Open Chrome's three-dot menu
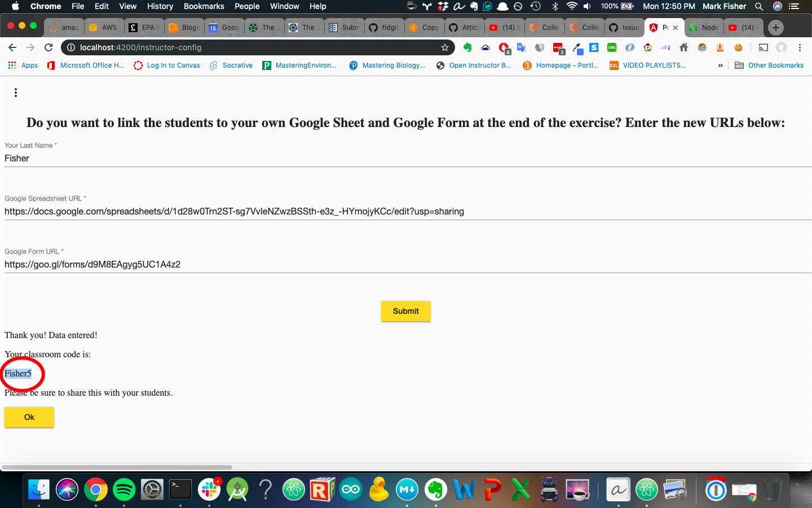The width and height of the screenshot is (812, 508). 800,48
